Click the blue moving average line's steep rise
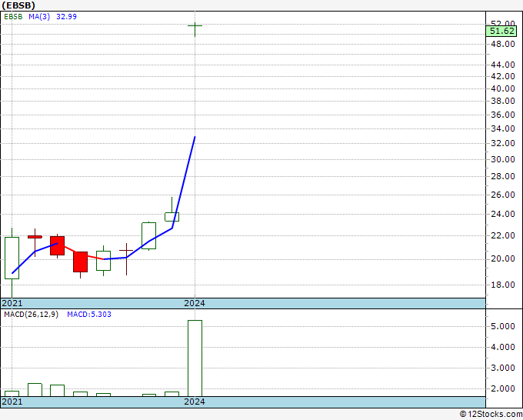Viewport: 523px width, 420px height. click(184, 182)
